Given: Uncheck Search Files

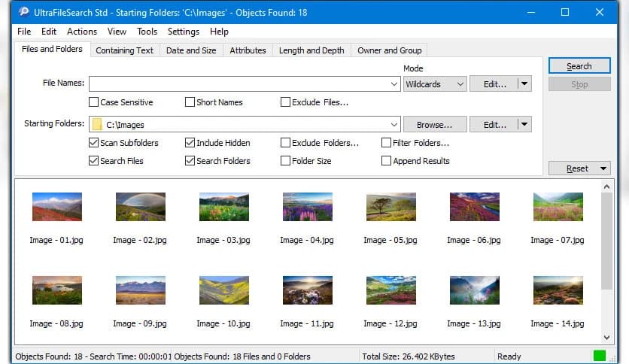Looking at the screenshot, I should tap(93, 161).
